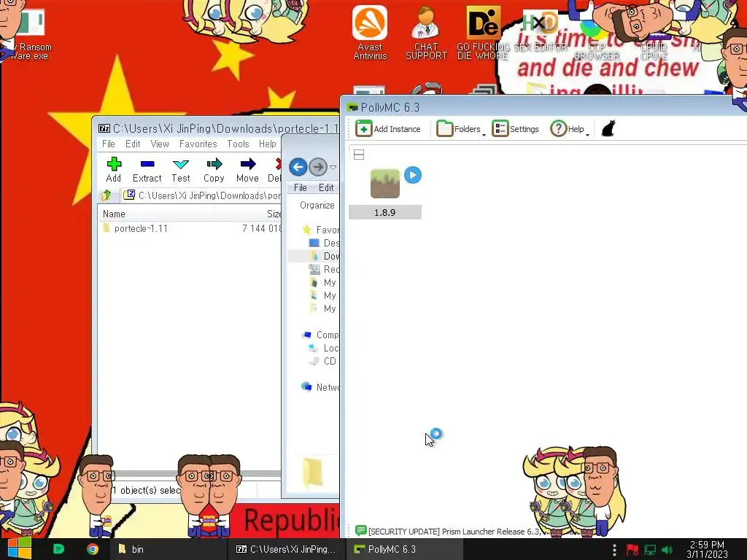Click the Extract button in 7-Zip
747x560 pixels.
[x=147, y=170]
